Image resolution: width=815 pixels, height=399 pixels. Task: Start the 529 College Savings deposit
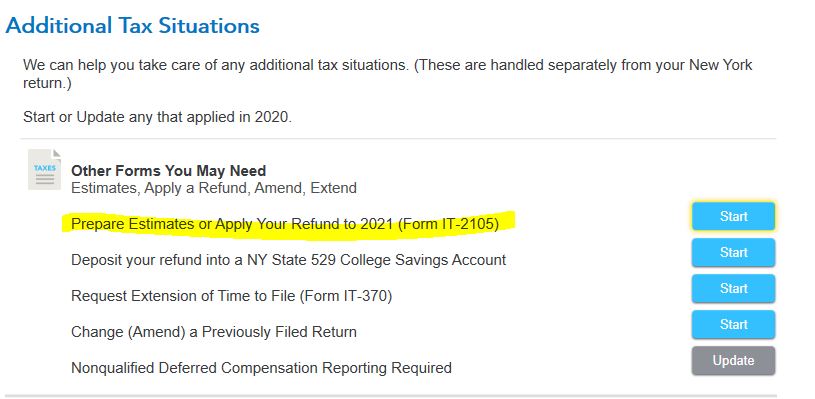pos(733,252)
